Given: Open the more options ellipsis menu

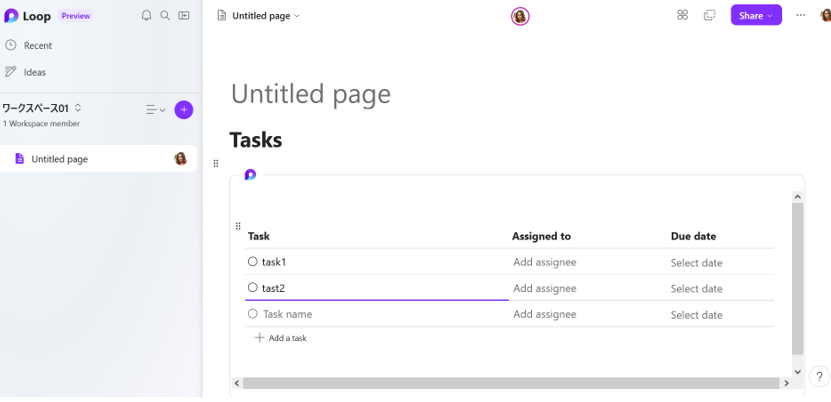Looking at the screenshot, I should pyautogui.click(x=800, y=15).
